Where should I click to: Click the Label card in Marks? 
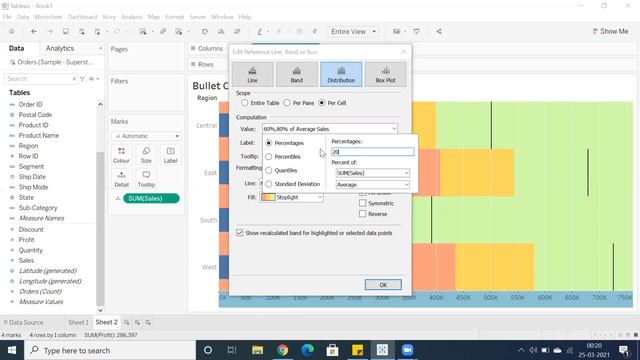click(x=170, y=156)
